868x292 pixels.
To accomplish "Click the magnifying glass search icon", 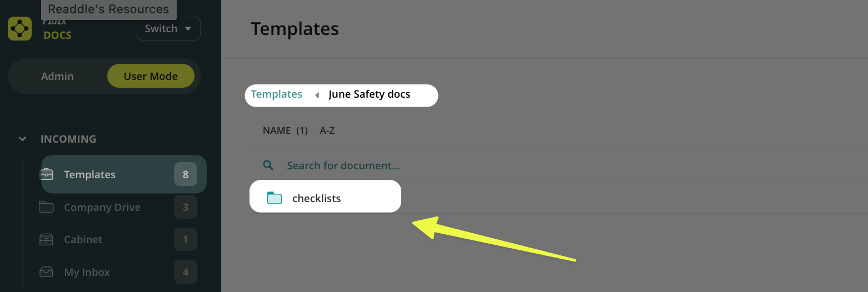I will pyautogui.click(x=268, y=165).
